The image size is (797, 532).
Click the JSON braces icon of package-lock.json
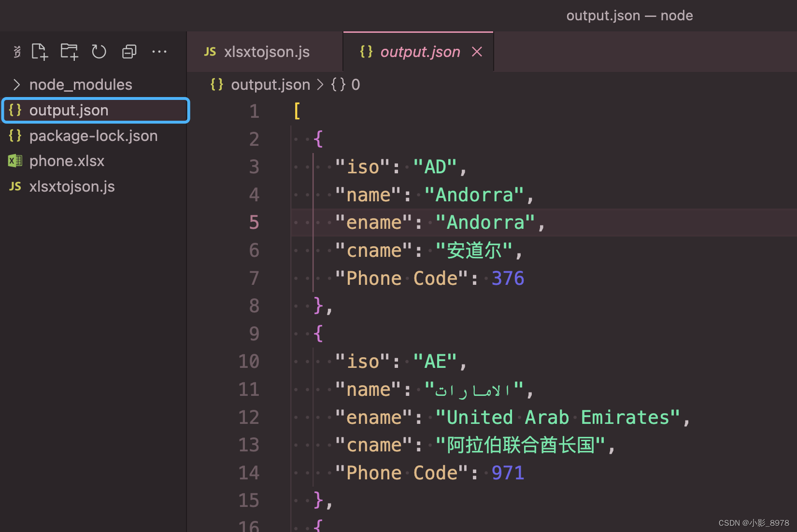pos(15,136)
